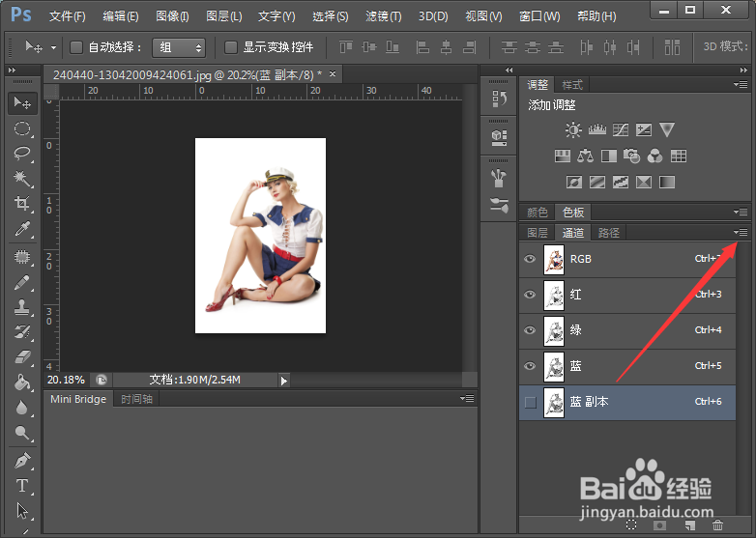Open tool preset picker arrow

pyautogui.click(x=53, y=47)
